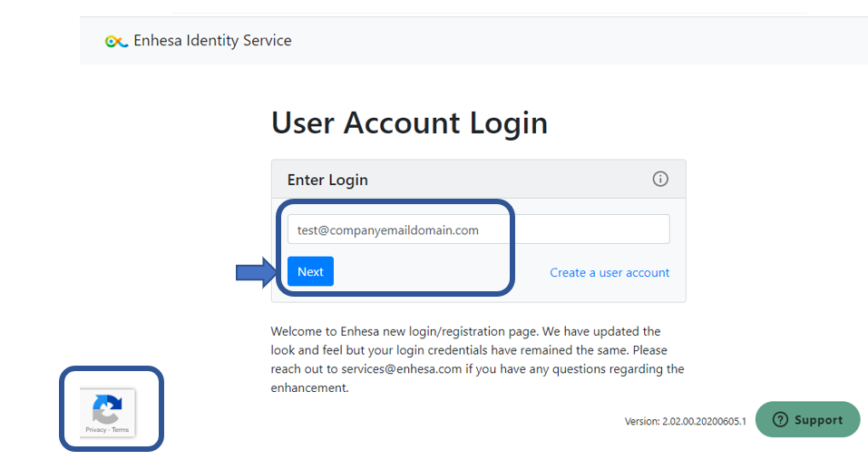Click the question mark icon on Support
The image size is (868, 460).
[780, 419]
